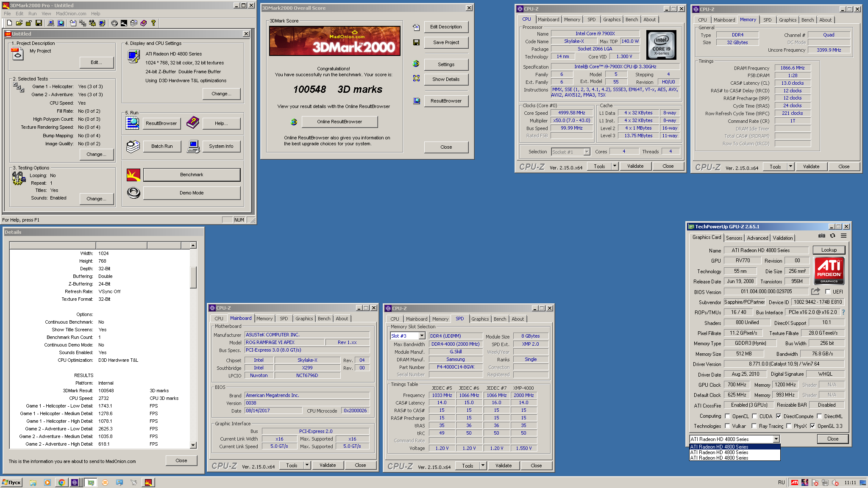Switch to Sensors tab in GPU-Z

click(734, 238)
